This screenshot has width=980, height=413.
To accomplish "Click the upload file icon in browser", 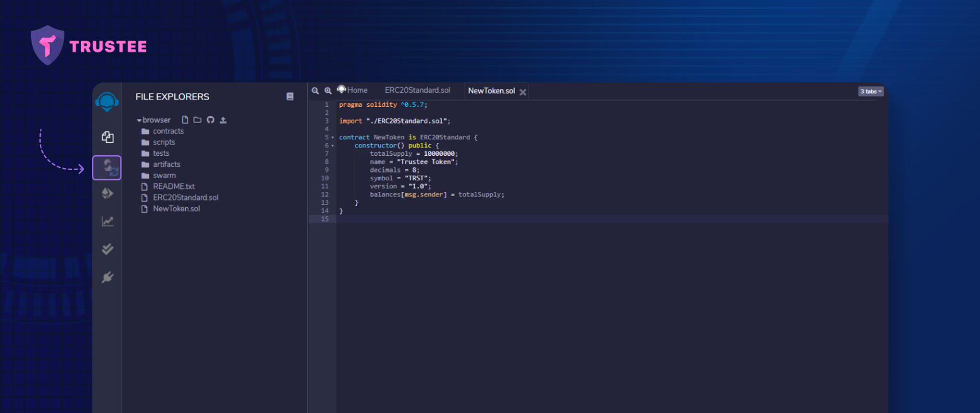I will pyautogui.click(x=223, y=120).
